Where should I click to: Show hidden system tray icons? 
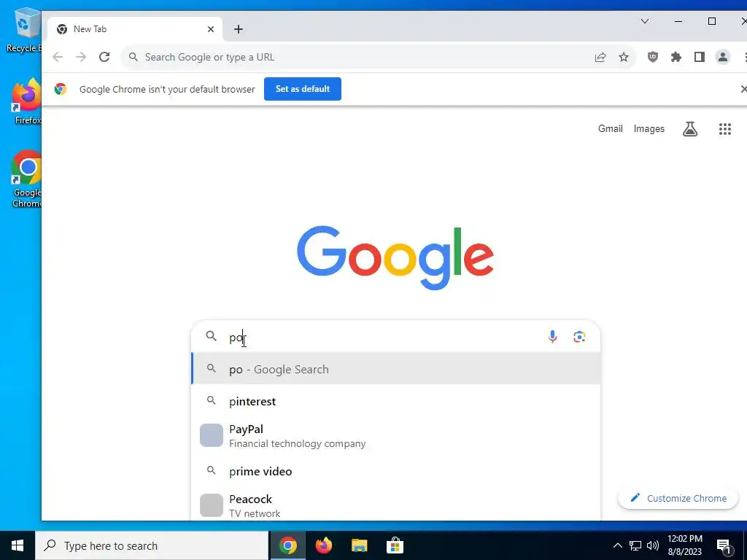tap(617, 545)
